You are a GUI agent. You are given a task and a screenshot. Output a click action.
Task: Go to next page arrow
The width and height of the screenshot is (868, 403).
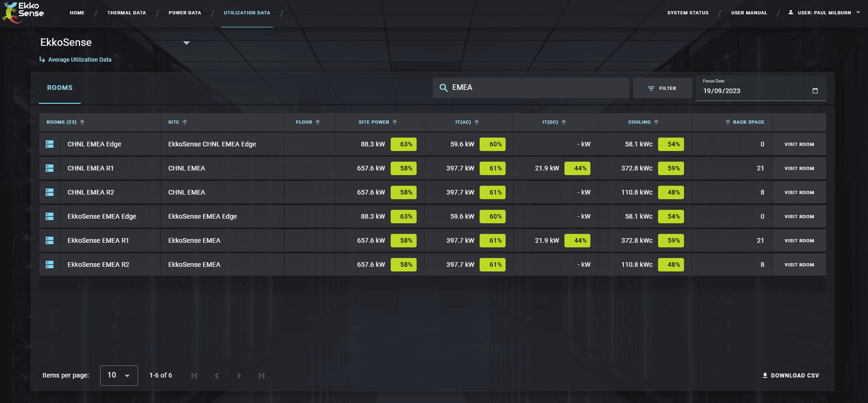239,376
